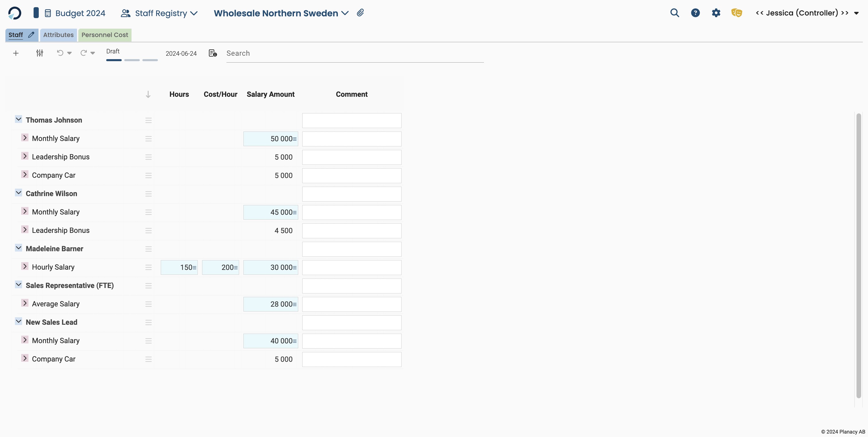Collapse the Thomas Johnson group
868x437 pixels.
[x=19, y=119]
